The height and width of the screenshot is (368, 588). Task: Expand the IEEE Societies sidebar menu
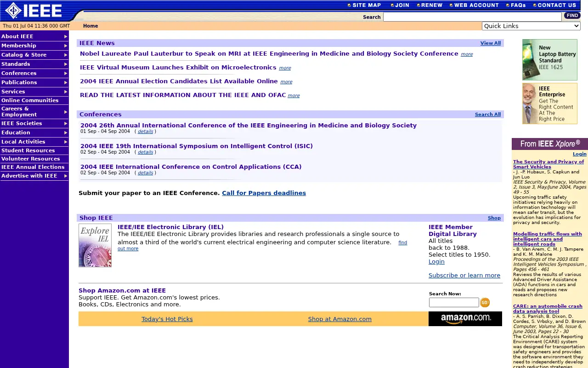(34, 123)
